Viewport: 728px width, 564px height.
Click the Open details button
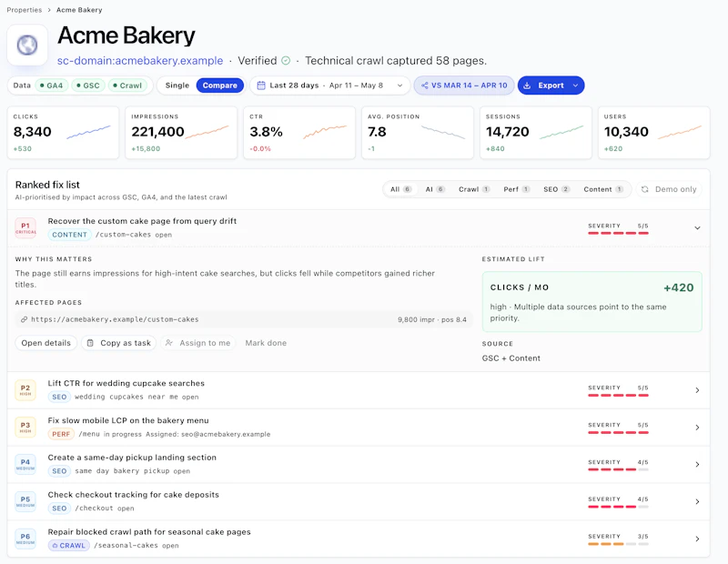46,343
